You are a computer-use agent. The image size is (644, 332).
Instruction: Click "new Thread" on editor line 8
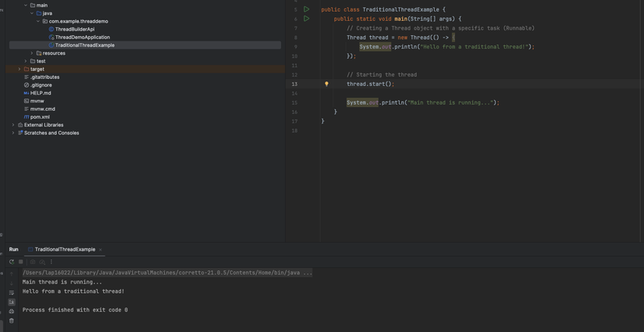point(413,37)
